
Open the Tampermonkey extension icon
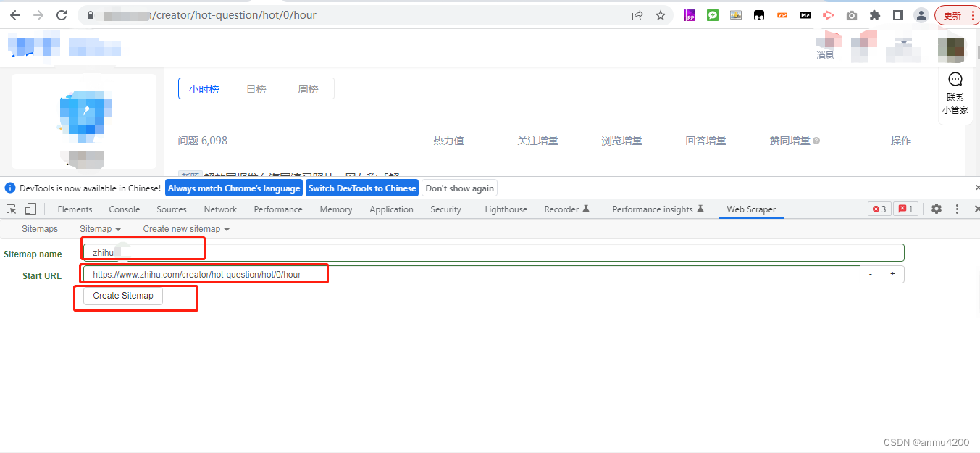tap(759, 15)
